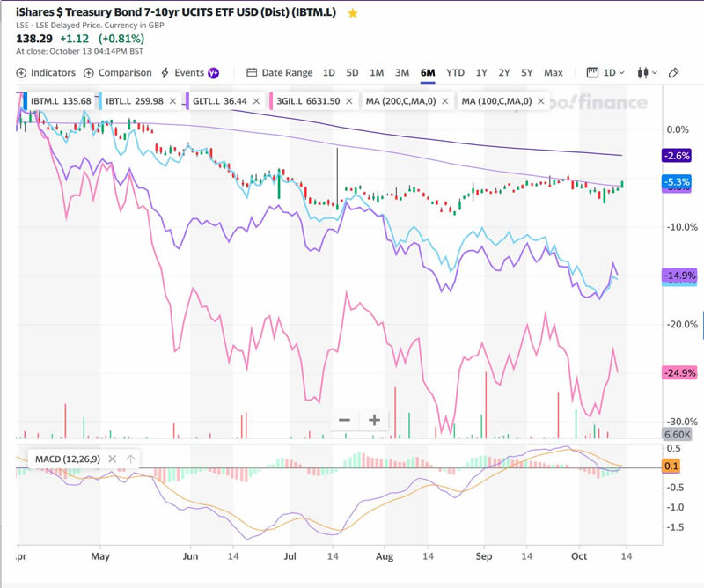Select the pencil draw tool
The height and width of the screenshot is (588, 704).
673,73
